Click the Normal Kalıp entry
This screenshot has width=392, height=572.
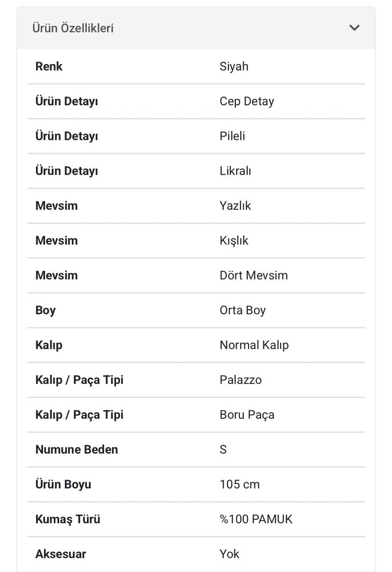pyautogui.click(x=254, y=345)
